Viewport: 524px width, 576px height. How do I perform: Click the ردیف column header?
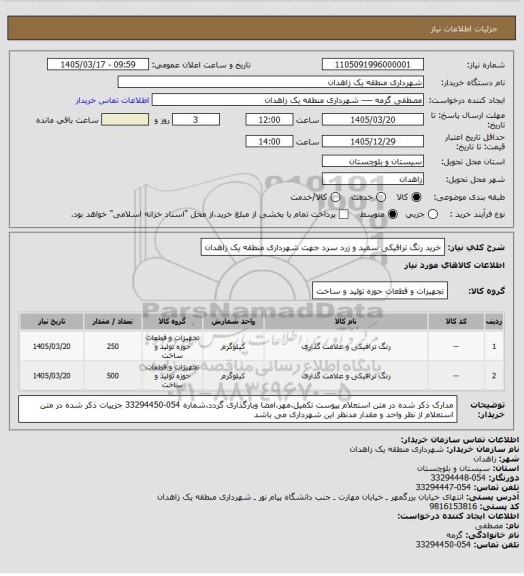494,322
